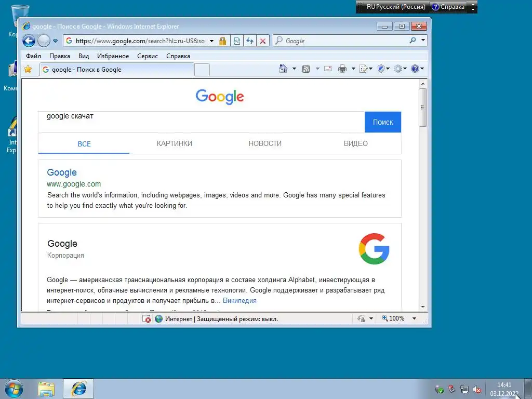
Task: Click the padlock security report icon
Action: pyautogui.click(x=222, y=41)
